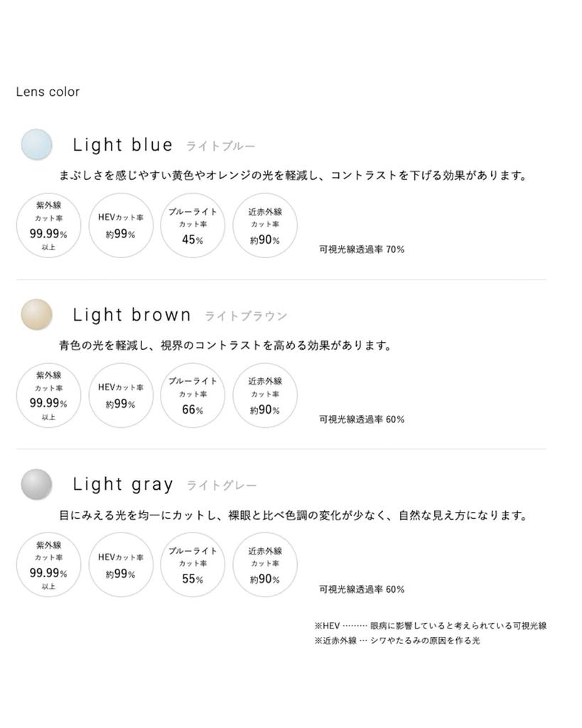Click Light brown blue-light 66% badge
Image resolution: width=582 pixels, height=728 pixels.
193,395
